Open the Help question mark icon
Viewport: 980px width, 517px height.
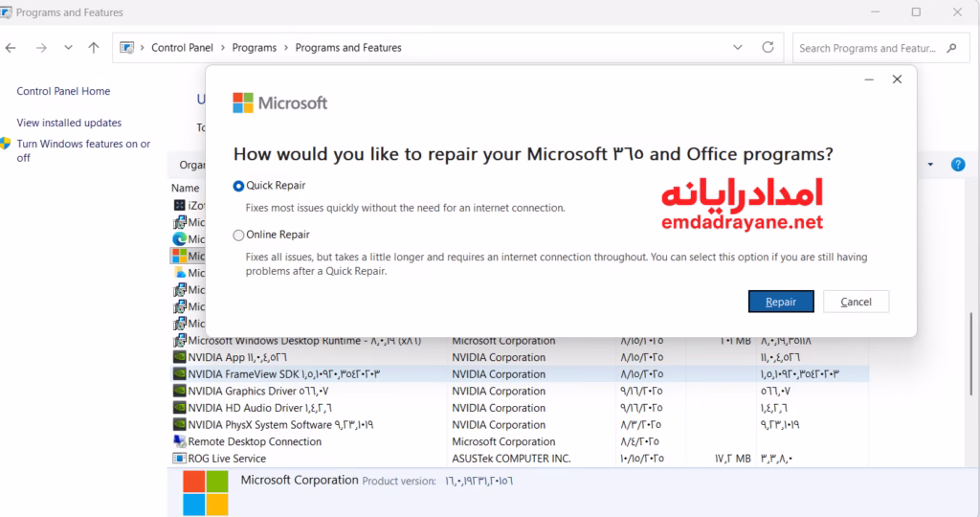pos(957,165)
